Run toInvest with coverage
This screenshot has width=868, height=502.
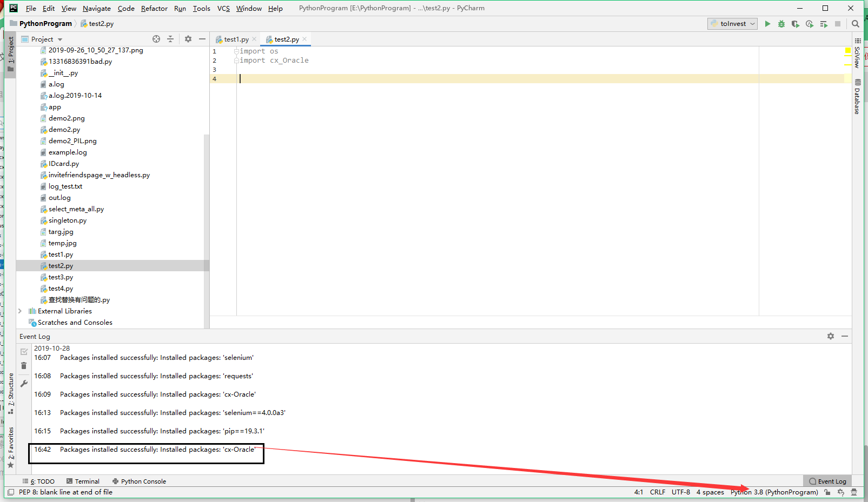point(795,23)
